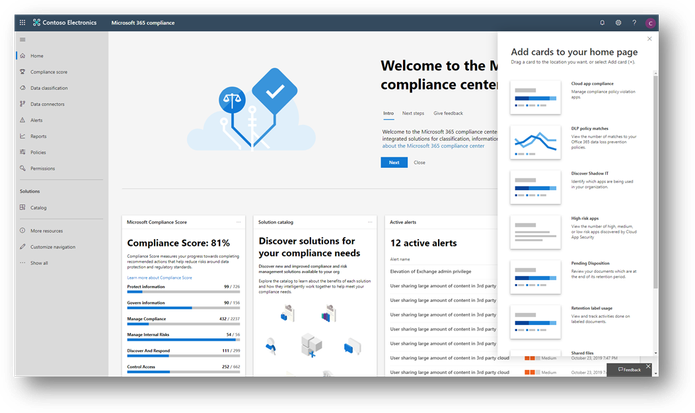Select the Cloud app compliance card thumbnail
The width and height of the screenshot is (695, 413).
[535, 97]
